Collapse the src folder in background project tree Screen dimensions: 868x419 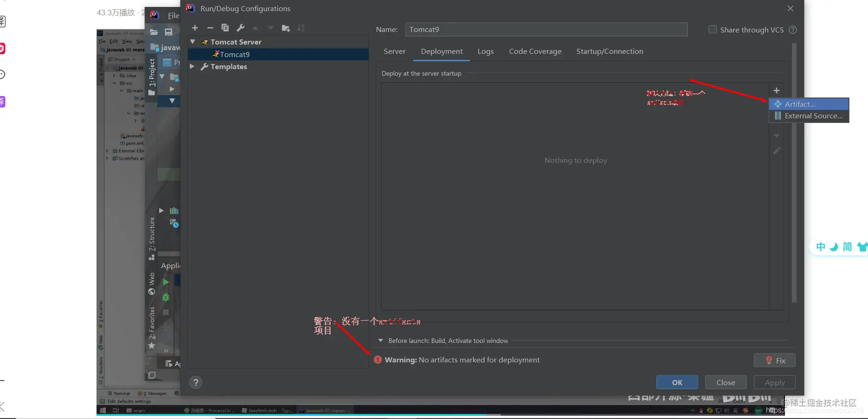(x=115, y=83)
